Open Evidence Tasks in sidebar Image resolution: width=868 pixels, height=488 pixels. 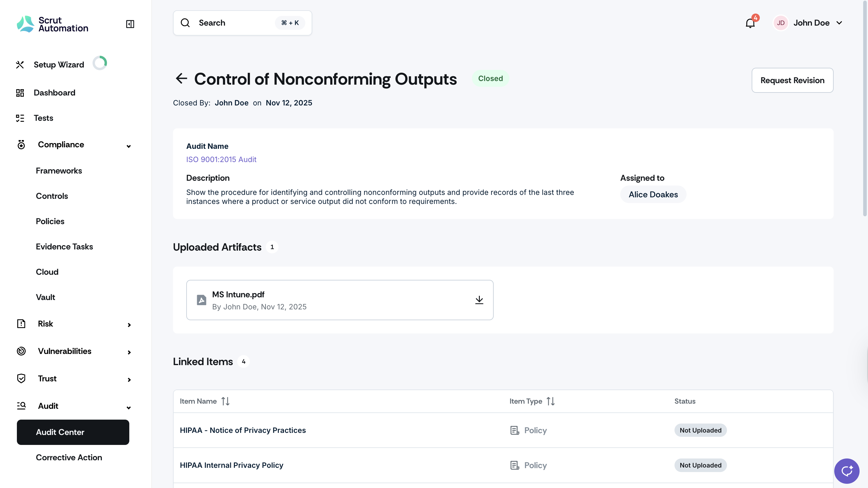pos(64,246)
